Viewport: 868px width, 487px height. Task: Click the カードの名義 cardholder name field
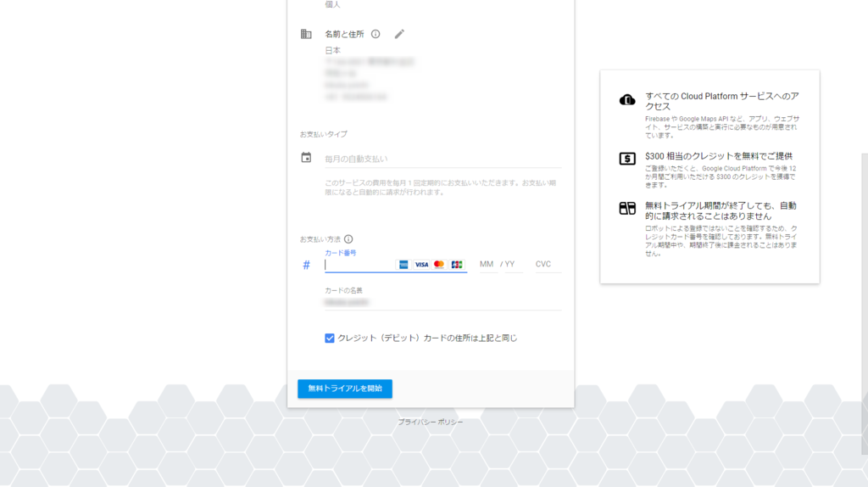[x=442, y=303]
